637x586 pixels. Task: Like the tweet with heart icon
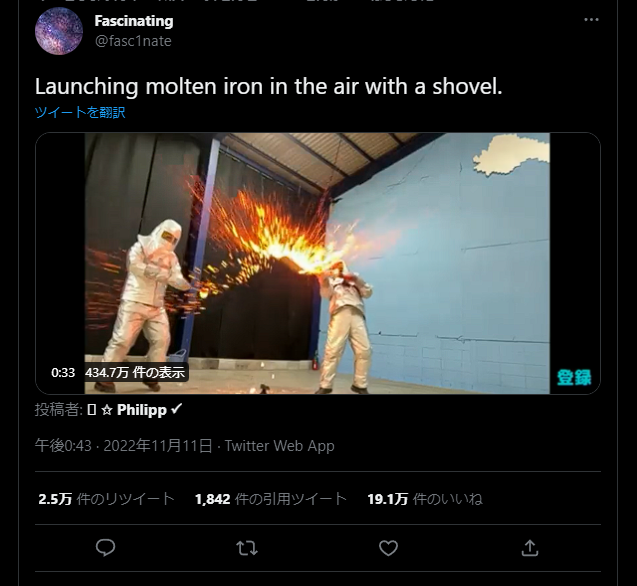coord(389,547)
